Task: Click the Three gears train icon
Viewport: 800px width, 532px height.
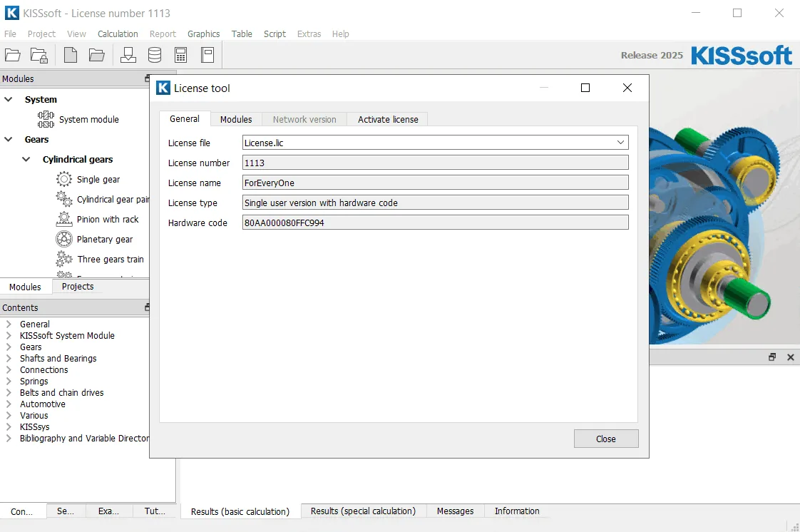Action: pos(63,259)
